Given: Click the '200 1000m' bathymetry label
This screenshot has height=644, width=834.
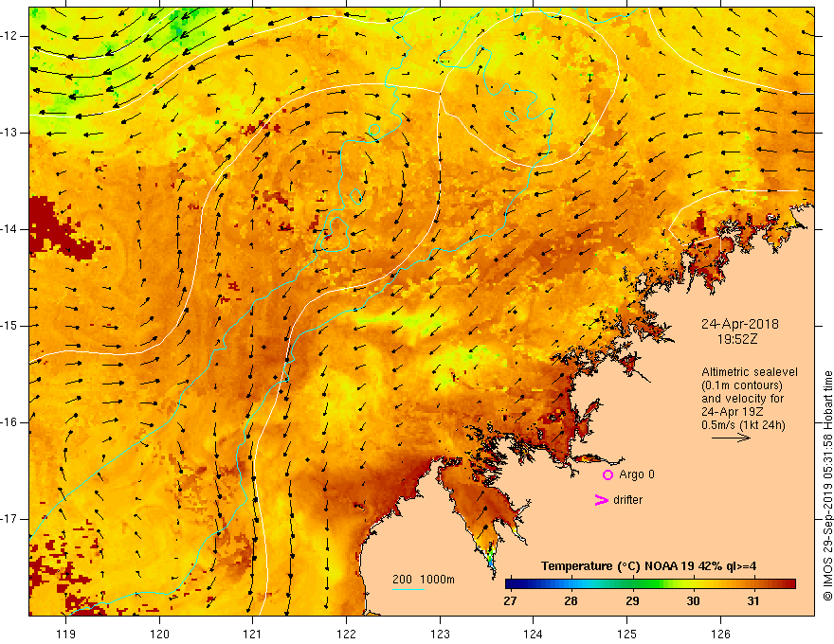Looking at the screenshot, I should pyautogui.click(x=424, y=580).
